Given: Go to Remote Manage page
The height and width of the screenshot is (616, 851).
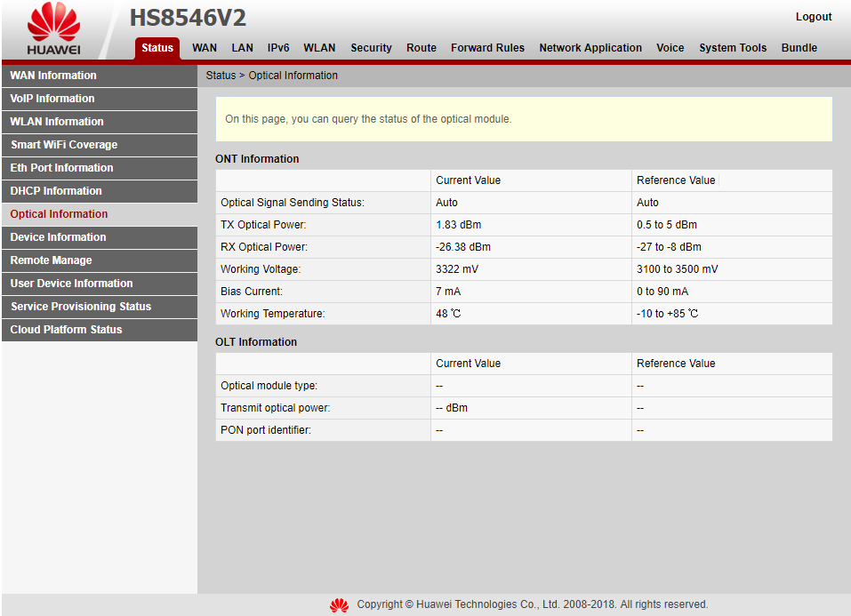Looking at the screenshot, I should point(100,260).
